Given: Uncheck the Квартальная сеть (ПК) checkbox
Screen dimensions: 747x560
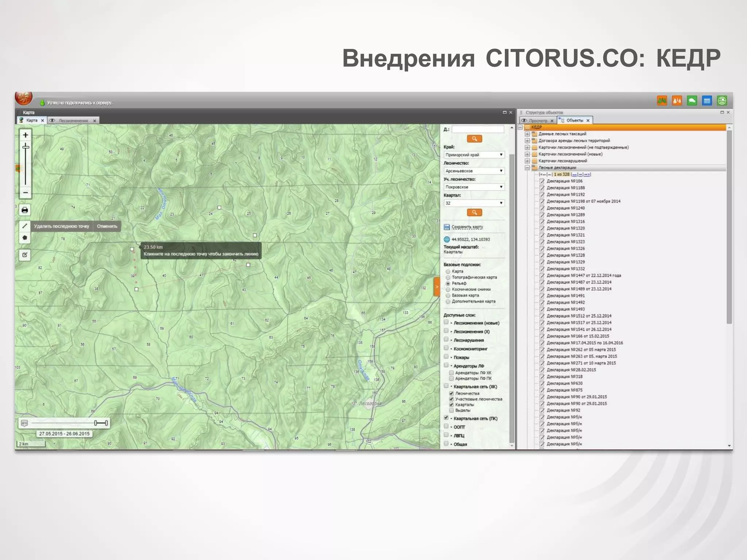Looking at the screenshot, I should [x=446, y=418].
